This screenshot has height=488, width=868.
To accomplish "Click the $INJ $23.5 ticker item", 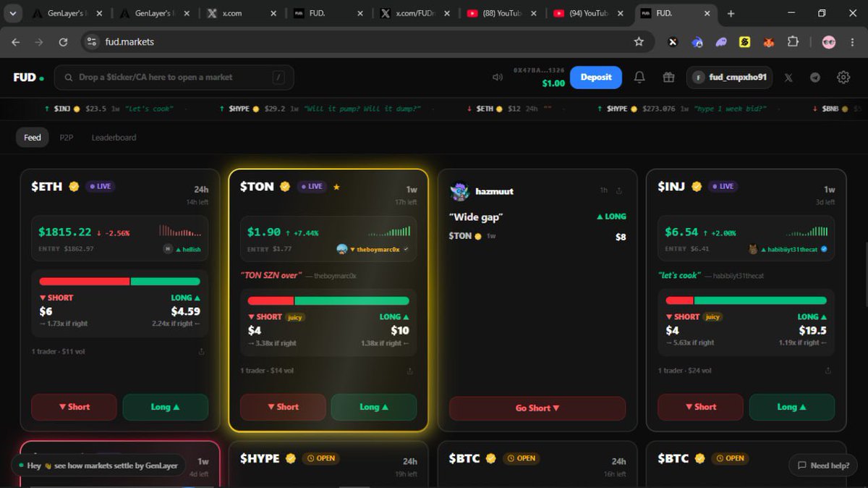I will pos(109,109).
